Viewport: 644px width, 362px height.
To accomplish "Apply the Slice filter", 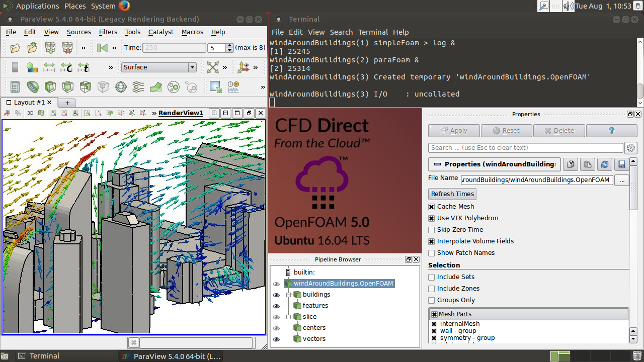I will point(68,87).
